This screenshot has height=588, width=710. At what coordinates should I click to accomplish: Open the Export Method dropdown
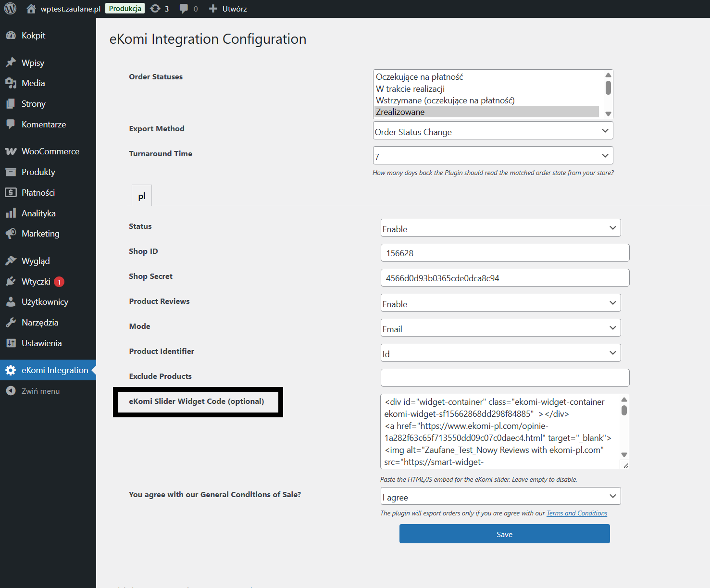coord(493,131)
